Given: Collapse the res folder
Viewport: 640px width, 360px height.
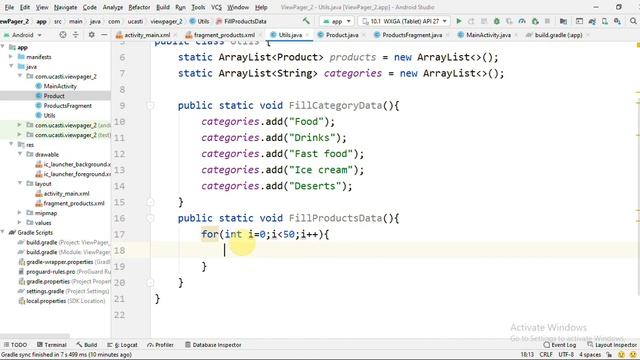Looking at the screenshot, I should (11, 144).
